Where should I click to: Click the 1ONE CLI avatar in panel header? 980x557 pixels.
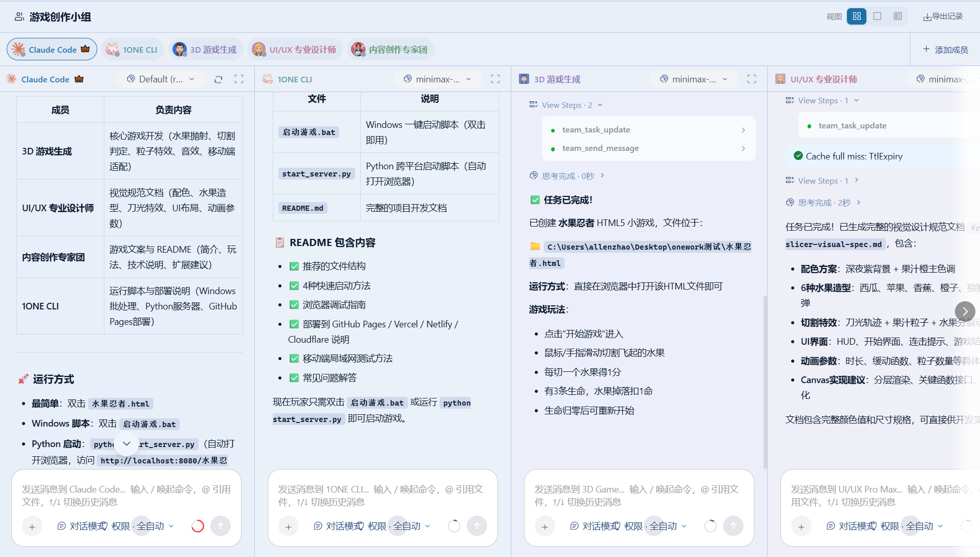click(268, 79)
